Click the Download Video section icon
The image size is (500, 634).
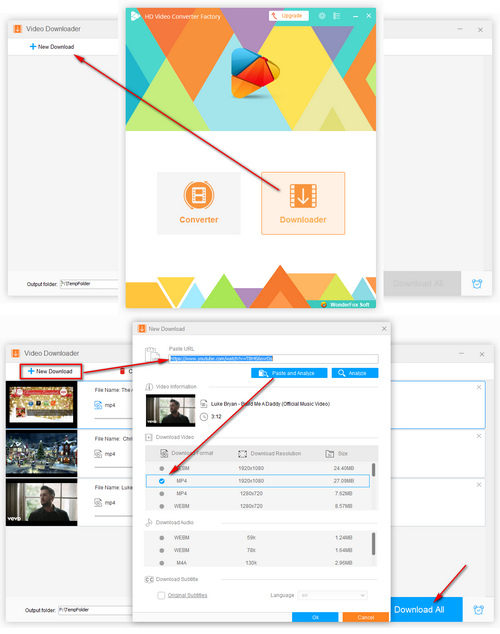pyautogui.click(x=149, y=437)
